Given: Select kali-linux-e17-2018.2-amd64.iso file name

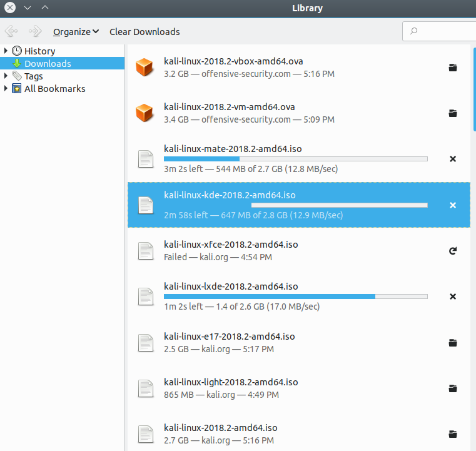Looking at the screenshot, I should [229, 337].
